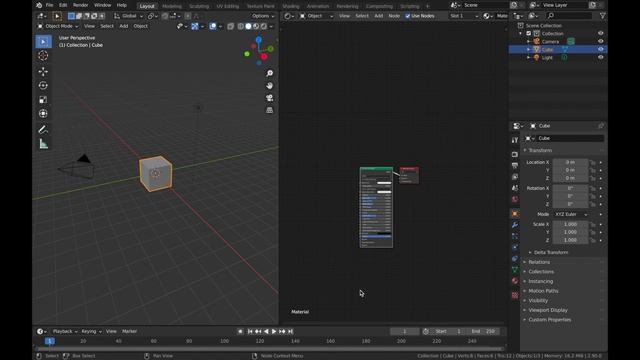Screen dimensions: 640x360
Task: Jump to the timeline end frame
Action: click(290, 331)
